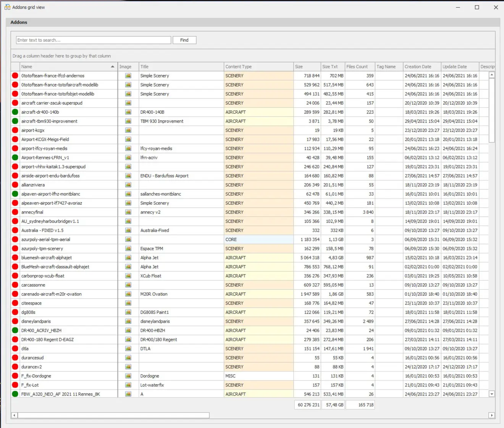Image resolution: width=504 pixels, height=428 pixels.
Task: Click the total size summary 57,48 GB
Action: 333,405
